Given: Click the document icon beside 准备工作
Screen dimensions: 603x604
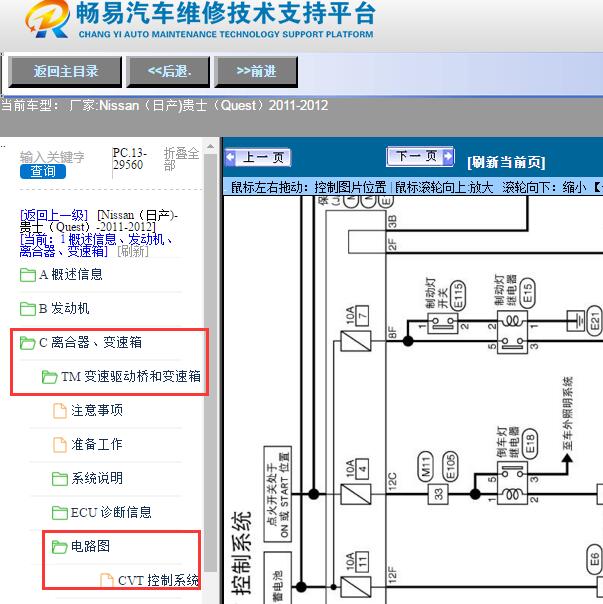Looking at the screenshot, I should coord(60,445).
